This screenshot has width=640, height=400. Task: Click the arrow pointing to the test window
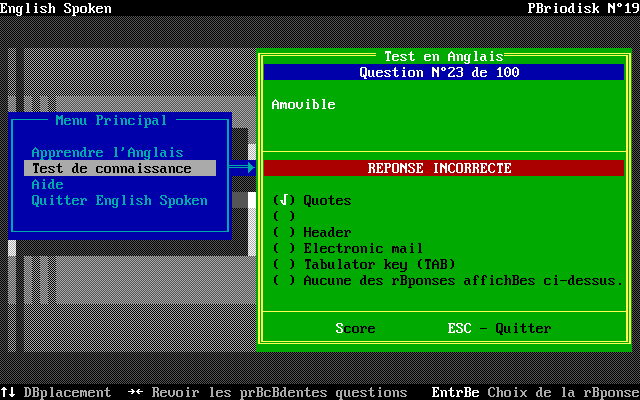(242, 167)
